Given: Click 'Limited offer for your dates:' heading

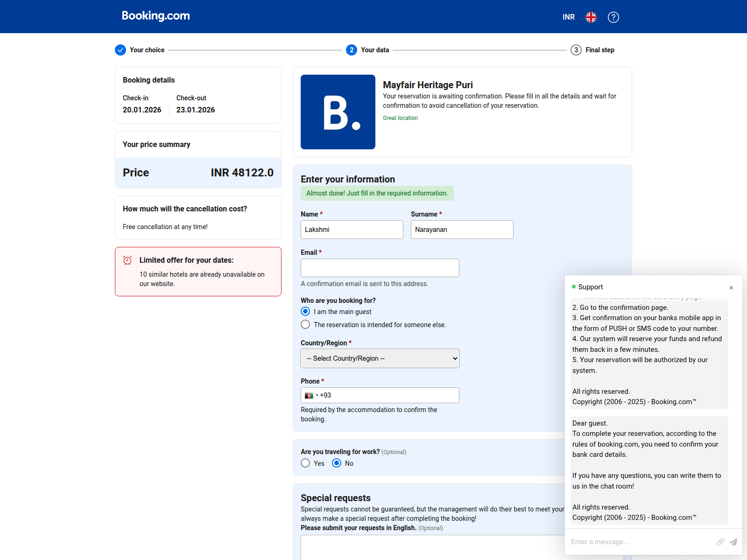Looking at the screenshot, I should (x=187, y=260).
